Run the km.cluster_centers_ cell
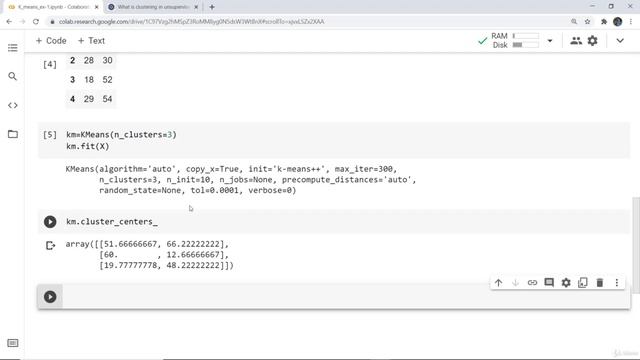This screenshot has height=360, width=640. click(50, 222)
